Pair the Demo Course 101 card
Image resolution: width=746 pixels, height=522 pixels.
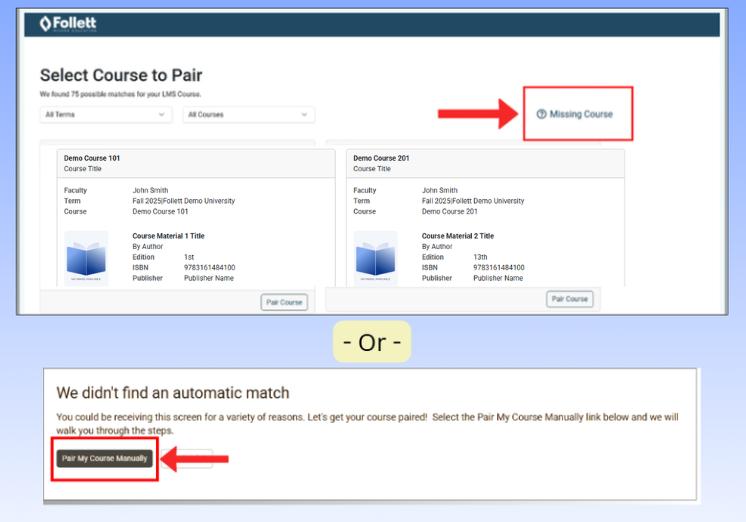284,302
